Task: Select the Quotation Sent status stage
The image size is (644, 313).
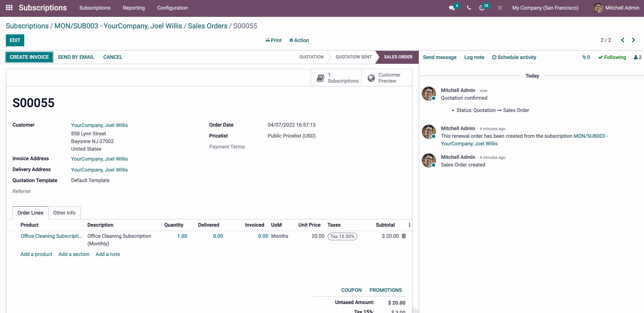Action: tap(354, 57)
